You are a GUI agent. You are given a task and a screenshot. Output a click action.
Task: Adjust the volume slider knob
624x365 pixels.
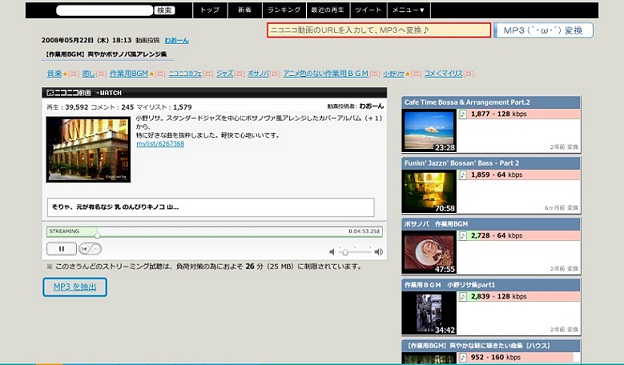(x=345, y=252)
